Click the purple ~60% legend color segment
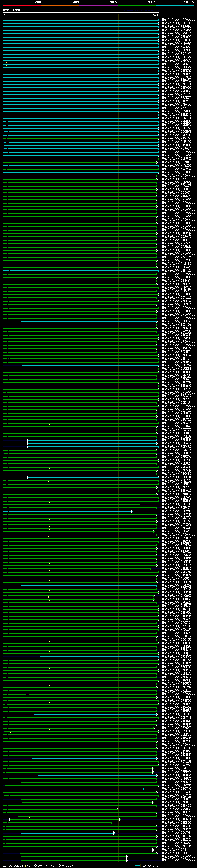The height and width of the screenshot is (868, 197). click(x=99, y=6)
